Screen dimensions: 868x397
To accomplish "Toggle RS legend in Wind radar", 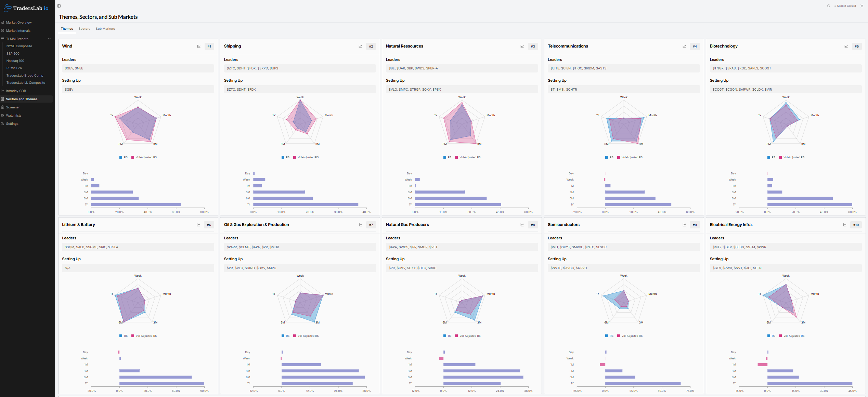I will click(123, 157).
